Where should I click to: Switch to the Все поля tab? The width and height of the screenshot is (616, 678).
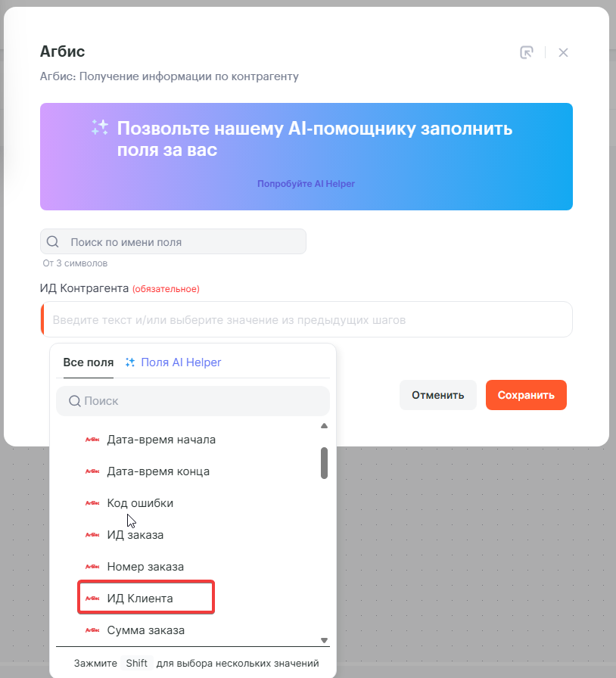[x=89, y=362]
